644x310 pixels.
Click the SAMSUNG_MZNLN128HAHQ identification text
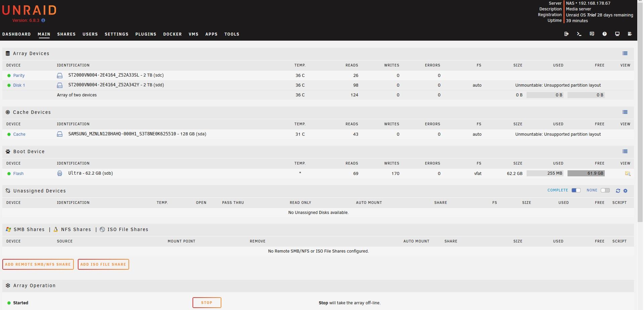pyautogui.click(x=137, y=134)
